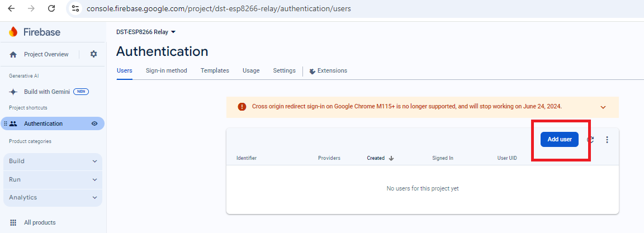
Task: Open the Templates tab
Action: [215, 70]
